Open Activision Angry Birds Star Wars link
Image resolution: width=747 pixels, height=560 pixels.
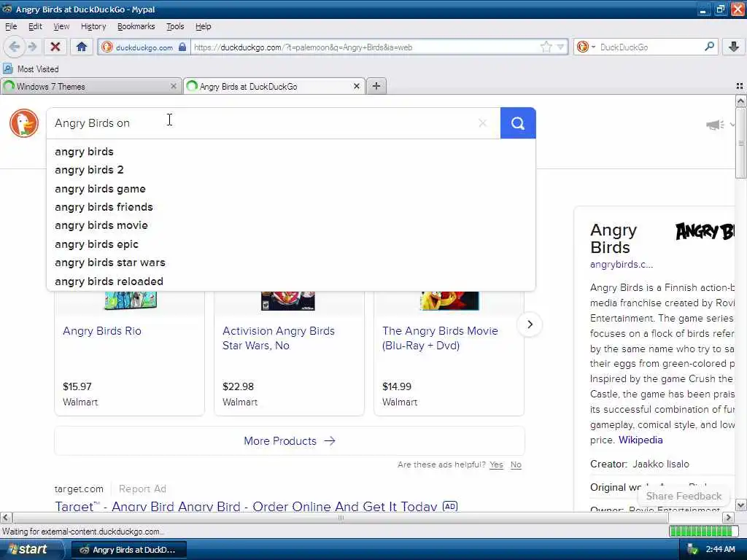(x=278, y=338)
